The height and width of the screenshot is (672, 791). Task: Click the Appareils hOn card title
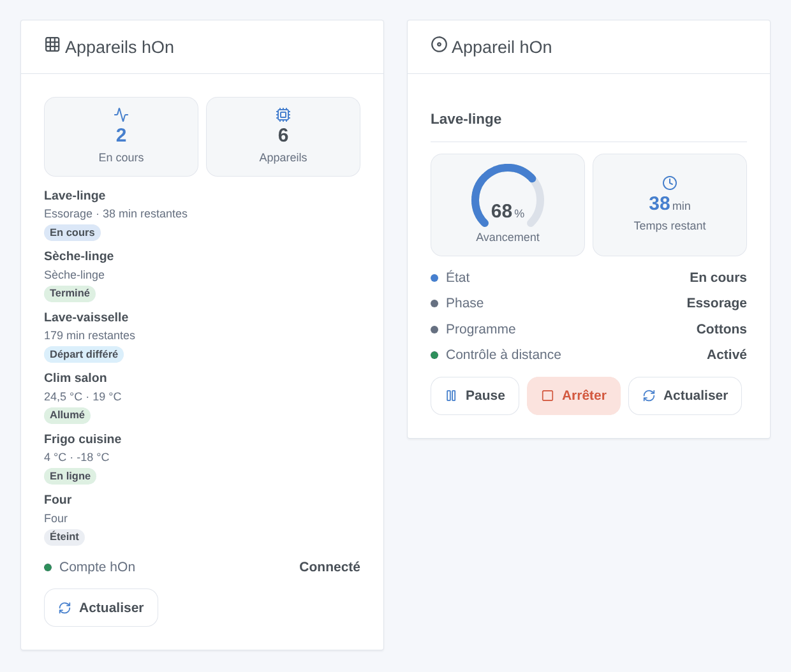pyautogui.click(x=119, y=47)
